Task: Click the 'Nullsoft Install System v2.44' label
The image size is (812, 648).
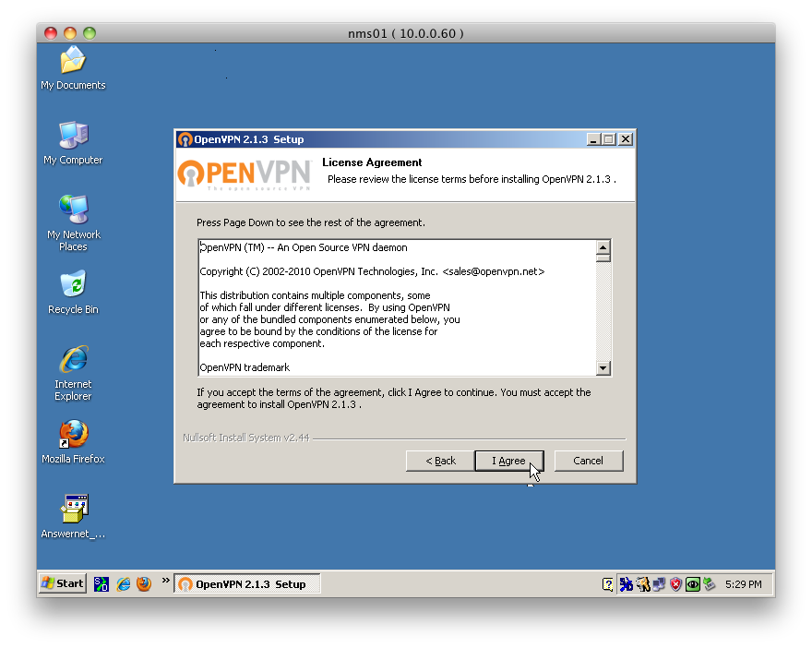Action: pyautogui.click(x=246, y=438)
